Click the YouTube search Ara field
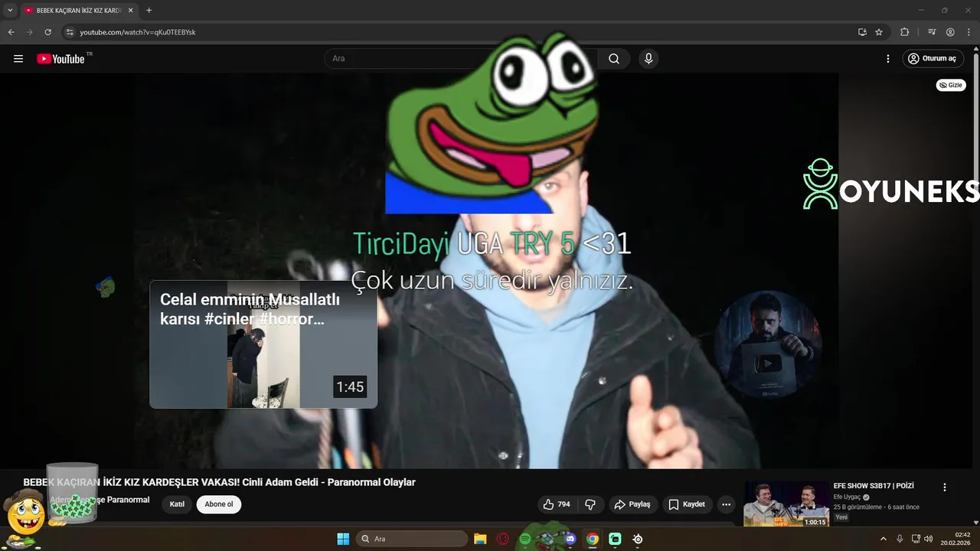Screen dimensions: 980x551 [461, 59]
